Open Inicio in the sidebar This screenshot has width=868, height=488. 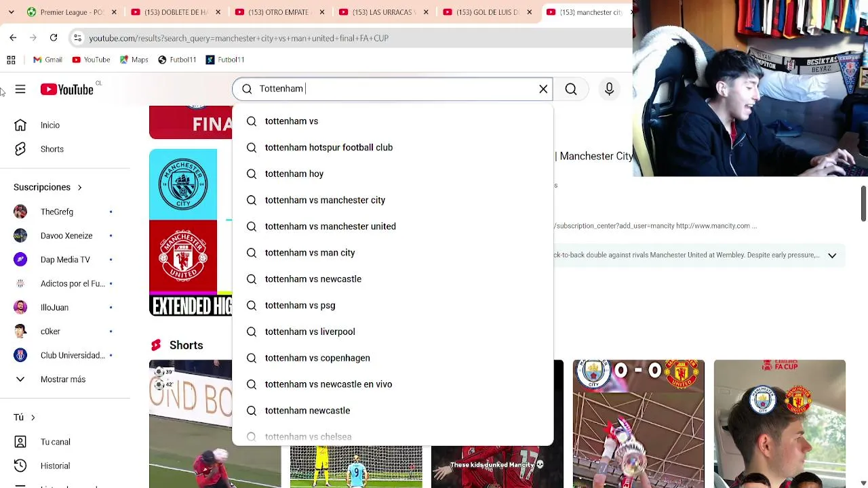(66, 125)
